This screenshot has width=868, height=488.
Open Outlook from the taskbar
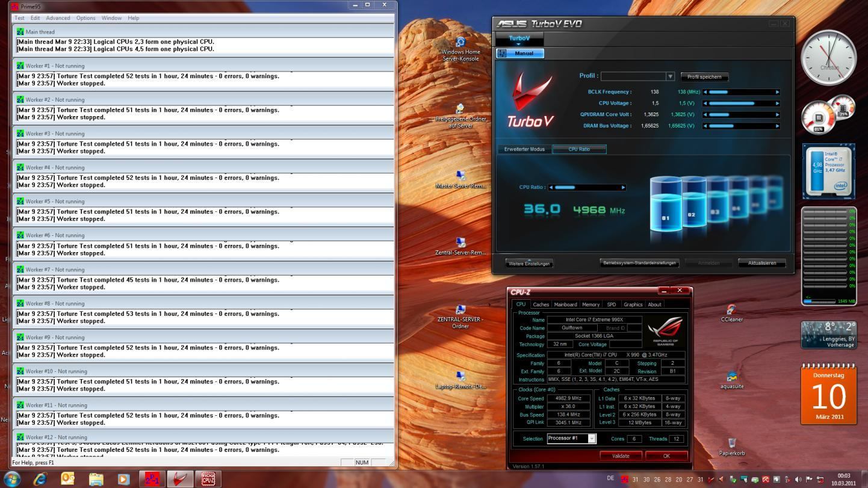coord(67,479)
